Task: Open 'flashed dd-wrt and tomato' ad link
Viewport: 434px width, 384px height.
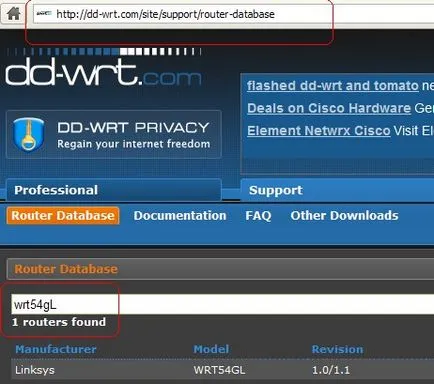Action: coord(333,86)
